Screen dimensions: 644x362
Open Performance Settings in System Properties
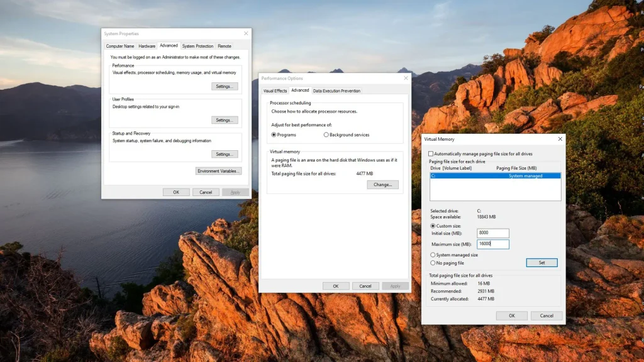click(x=225, y=86)
